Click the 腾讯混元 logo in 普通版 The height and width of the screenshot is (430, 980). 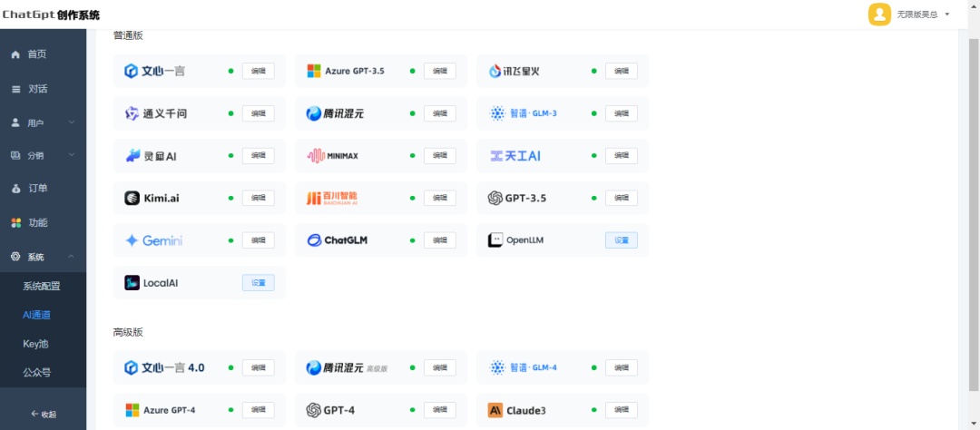pyautogui.click(x=313, y=113)
